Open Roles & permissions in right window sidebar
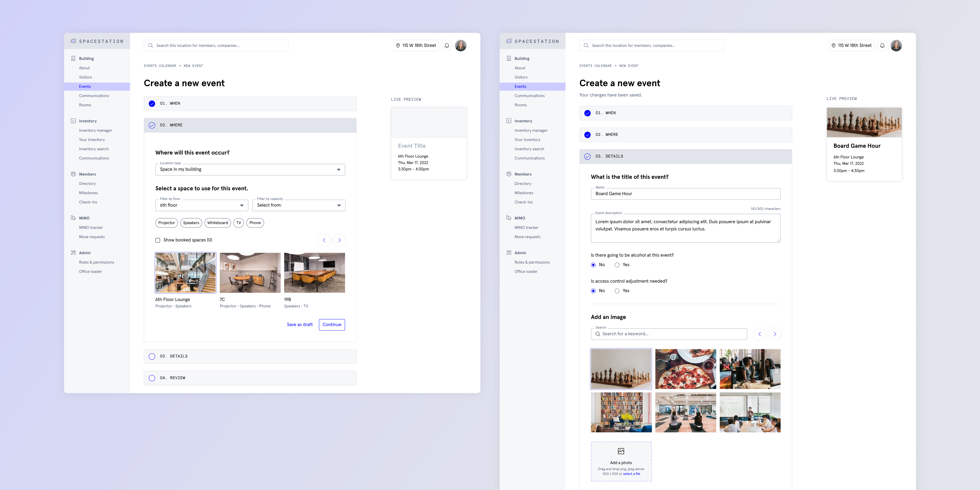This screenshot has height=490, width=980. click(532, 262)
